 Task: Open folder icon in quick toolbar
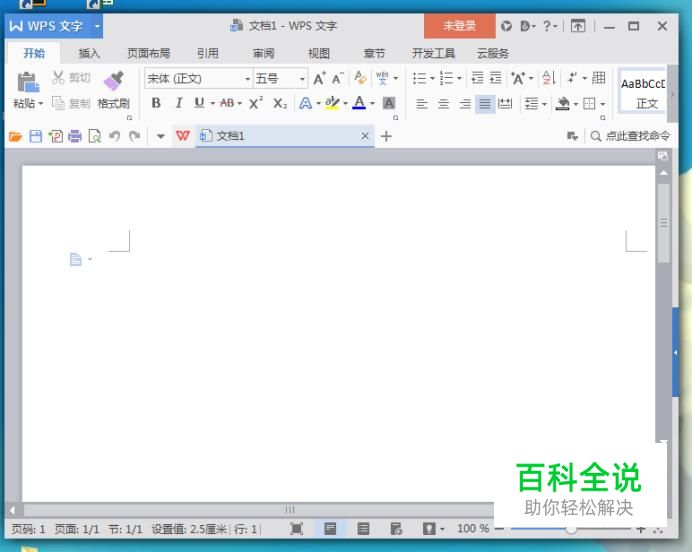click(15, 136)
